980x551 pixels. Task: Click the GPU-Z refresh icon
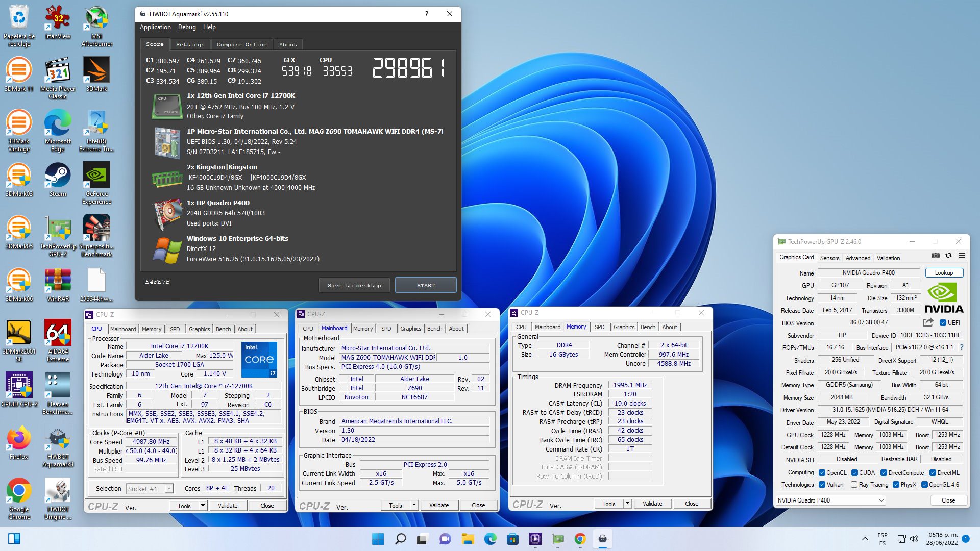point(948,255)
